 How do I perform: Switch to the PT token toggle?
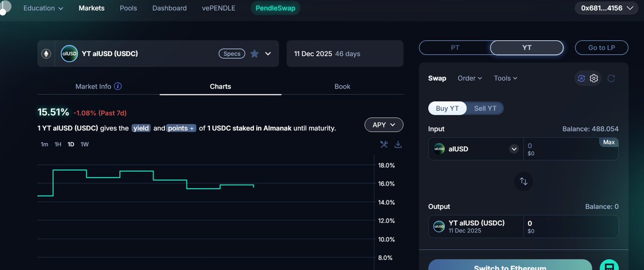(x=455, y=48)
